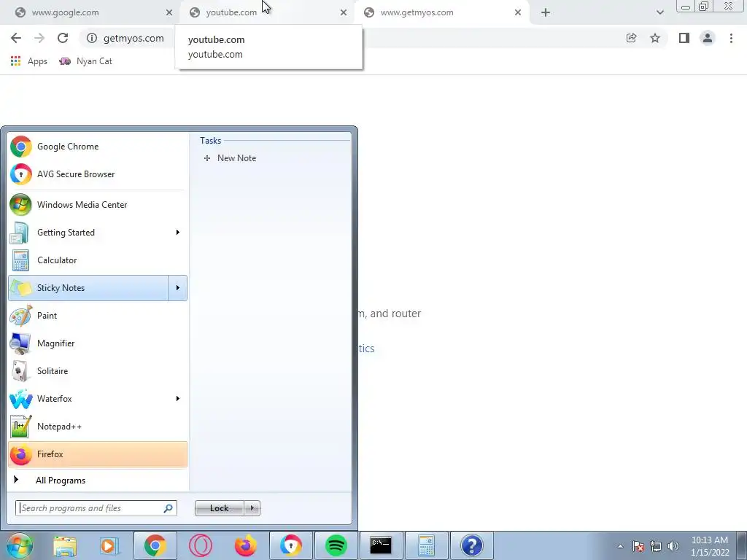Switch to Calculator taskbar button
Screen dimensions: 747x560
pos(426,545)
